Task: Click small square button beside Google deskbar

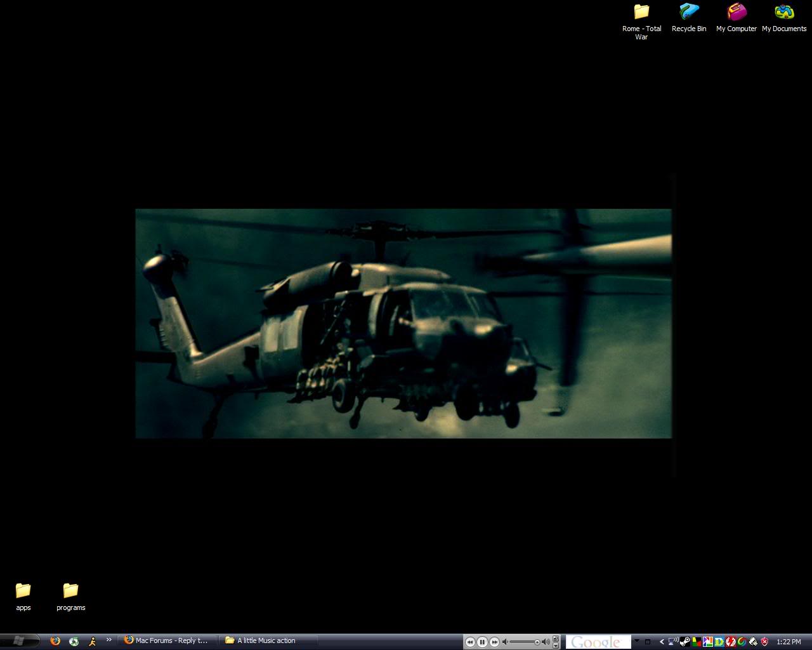Action: (x=648, y=642)
